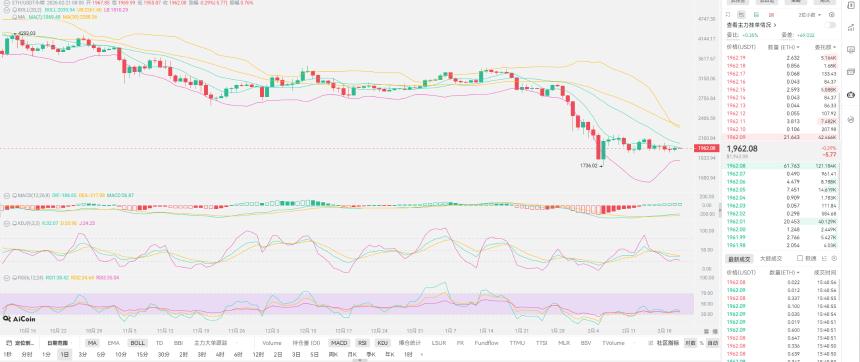Enable the 爆仓统计 indicator
This screenshot has width=860, height=362.
[409, 343]
